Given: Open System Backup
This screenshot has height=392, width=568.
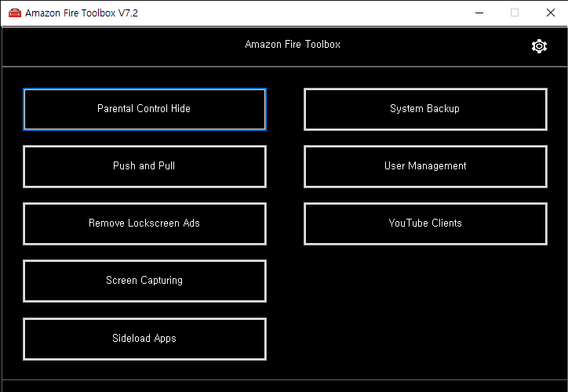Looking at the screenshot, I should tap(425, 109).
